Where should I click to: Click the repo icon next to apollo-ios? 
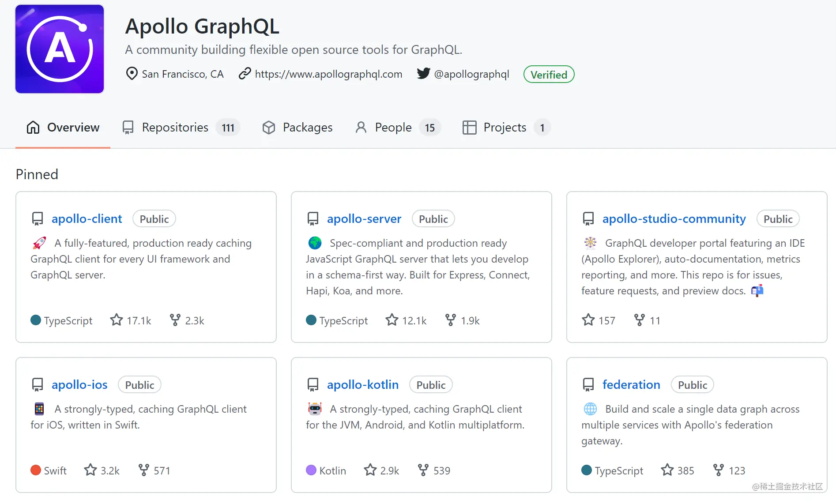[38, 385]
